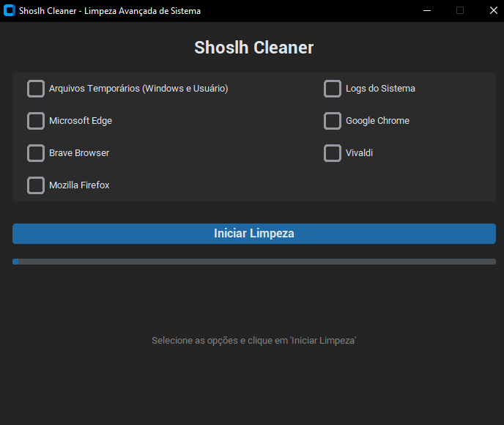
Task: Select the Google Chrome checkbox
Action: pos(333,121)
